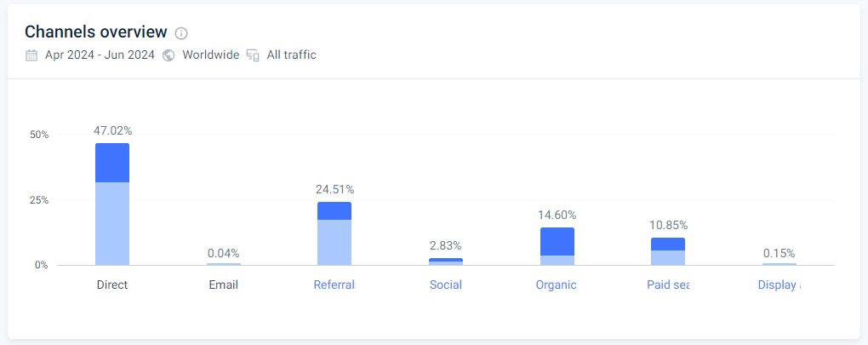Open the Social channel link
868x345 pixels.
click(446, 285)
